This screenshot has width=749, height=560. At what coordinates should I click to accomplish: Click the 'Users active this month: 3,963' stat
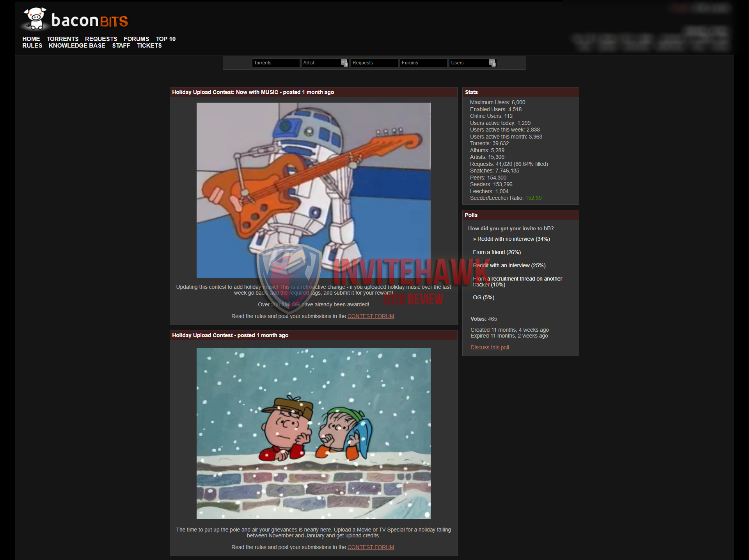point(506,137)
